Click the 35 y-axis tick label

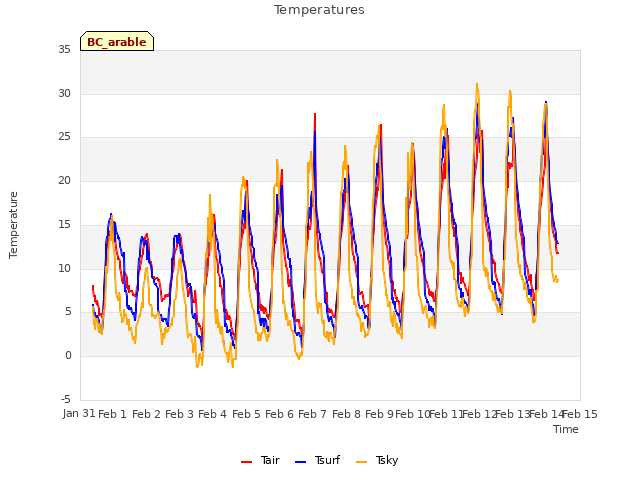click(x=64, y=50)
